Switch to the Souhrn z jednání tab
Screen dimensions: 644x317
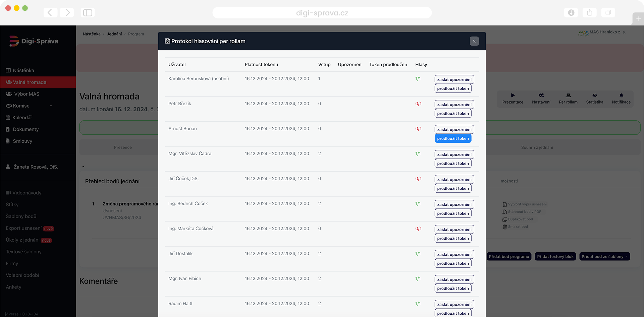click(537, 147)
